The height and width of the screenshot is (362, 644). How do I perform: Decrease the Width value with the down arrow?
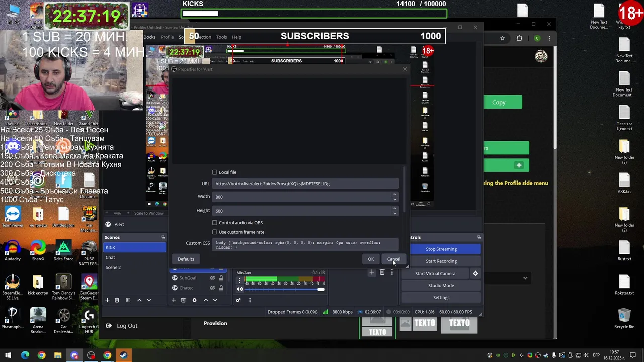(395, 199)
